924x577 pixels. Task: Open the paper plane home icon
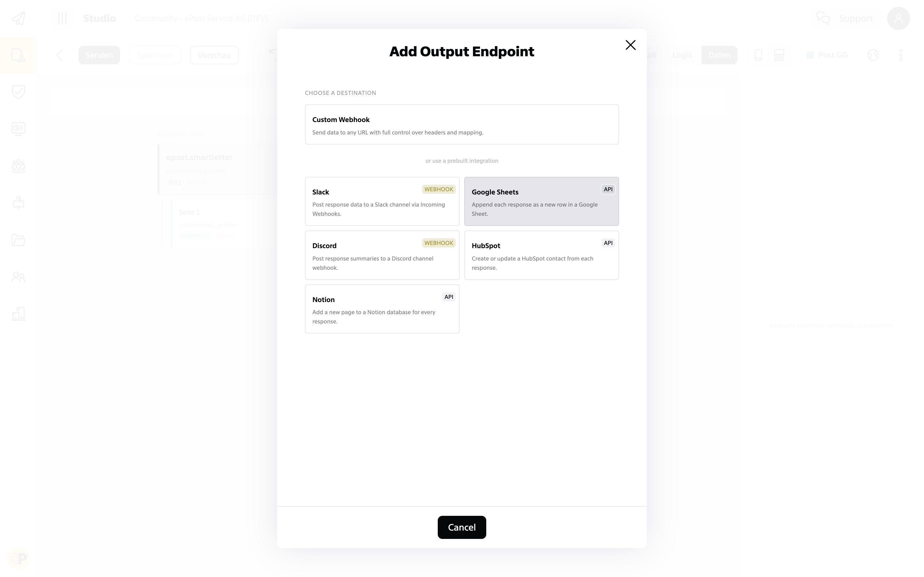pyautogui.click(x=18, y=18)
